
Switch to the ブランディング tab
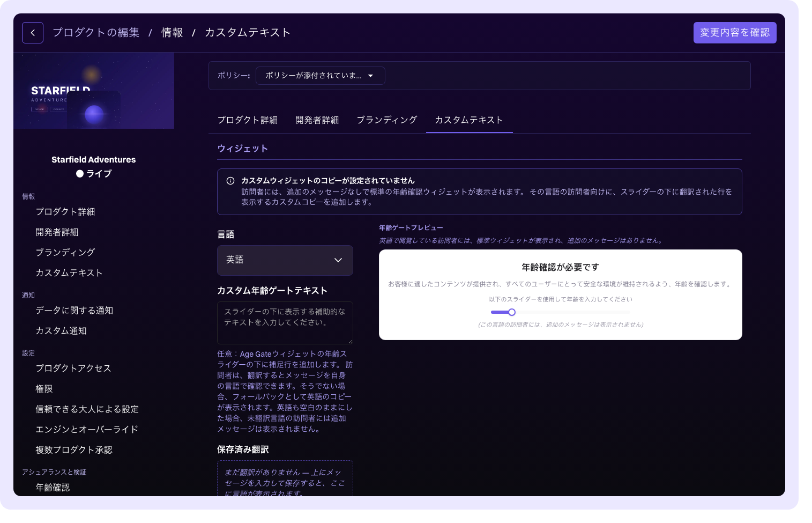point(387,120)
